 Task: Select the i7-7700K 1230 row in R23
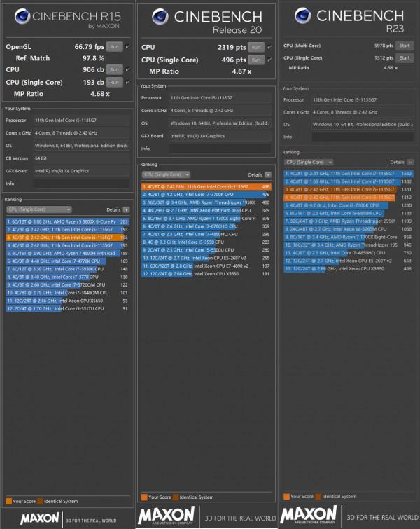click(x=349, y=205)
